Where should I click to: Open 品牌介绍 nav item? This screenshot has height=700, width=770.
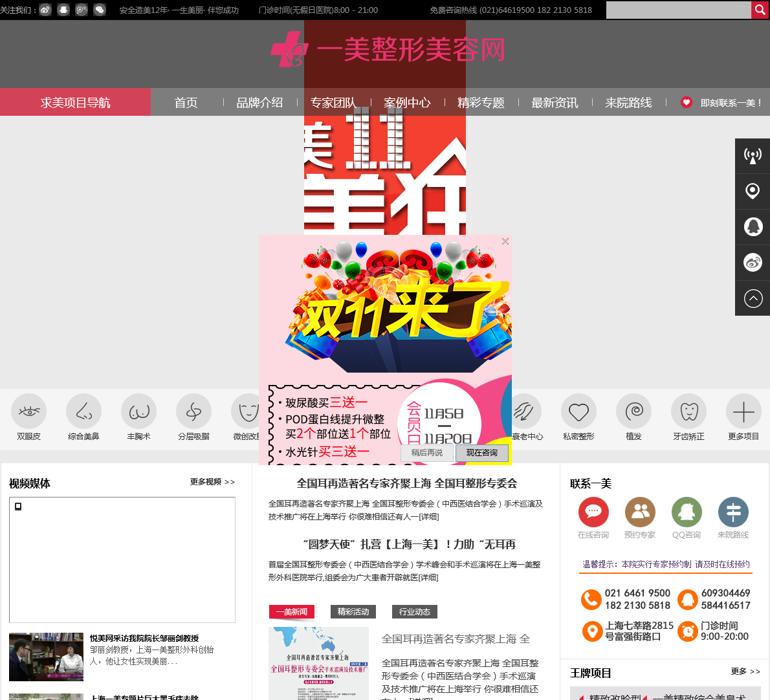[x=259, y=102]
